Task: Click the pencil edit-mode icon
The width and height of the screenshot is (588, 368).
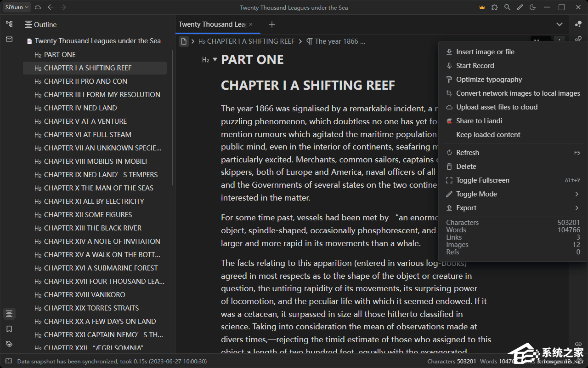Action: tap(520, 7)
